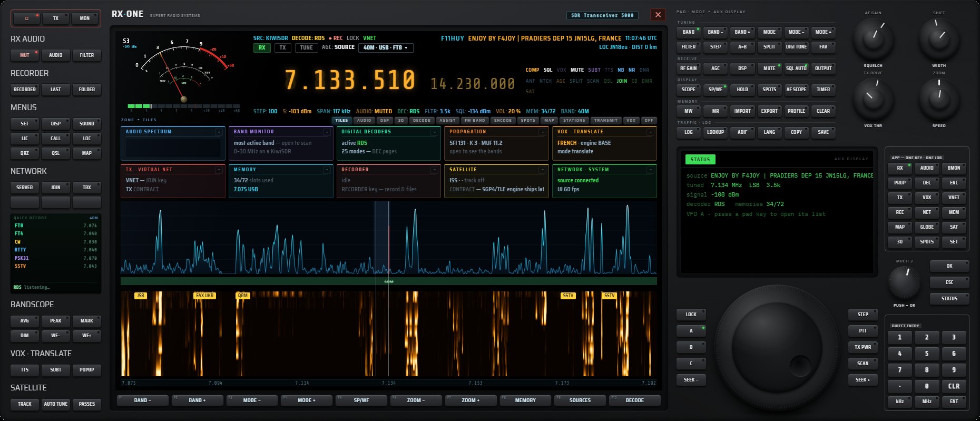The width and height of the screenshot is (980, 421).
Task: Click the FAX UKR waterfall tag
Action: (204, 296)
